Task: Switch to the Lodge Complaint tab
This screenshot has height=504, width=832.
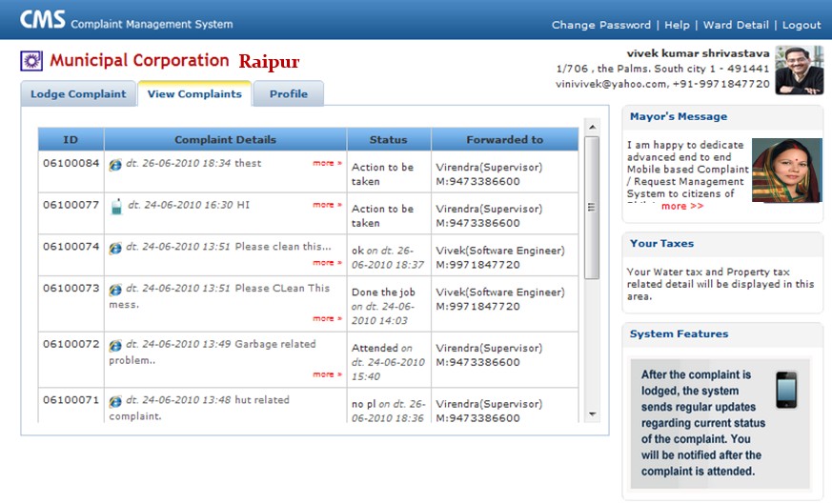Action: [x=78, y=94]
